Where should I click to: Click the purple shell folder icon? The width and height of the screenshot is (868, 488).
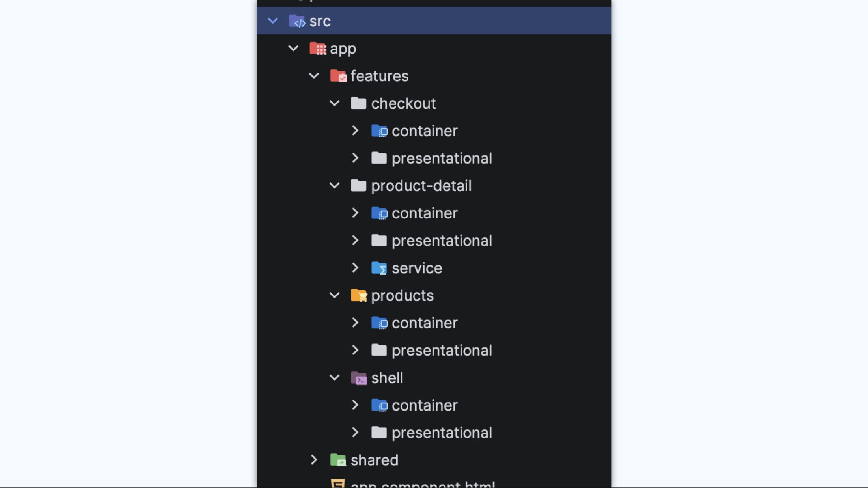[359, 378]
